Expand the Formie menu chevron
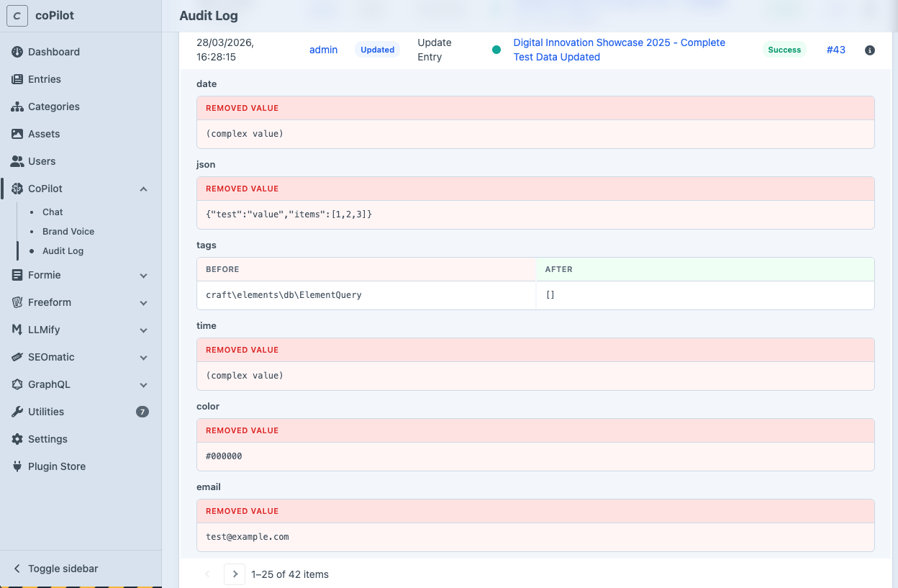The height and width of the screenshot is (588, 898). 143,276
